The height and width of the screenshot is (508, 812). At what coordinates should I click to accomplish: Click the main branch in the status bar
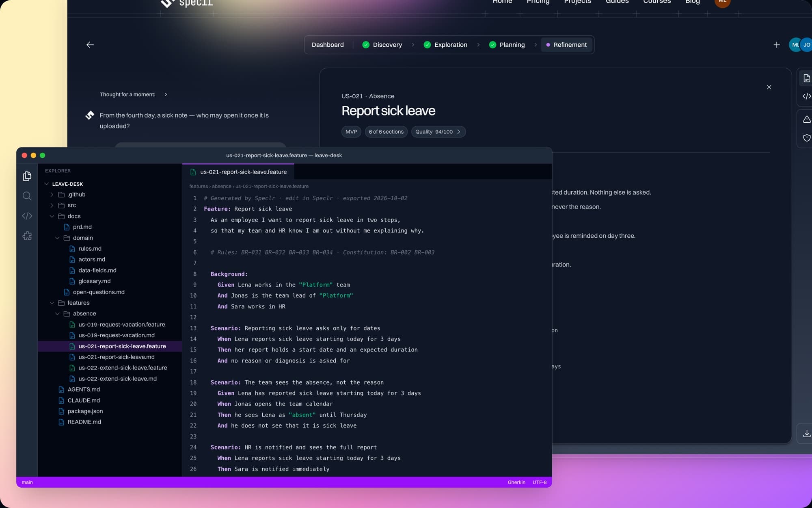pyautogui.click(x=27, y=482)
